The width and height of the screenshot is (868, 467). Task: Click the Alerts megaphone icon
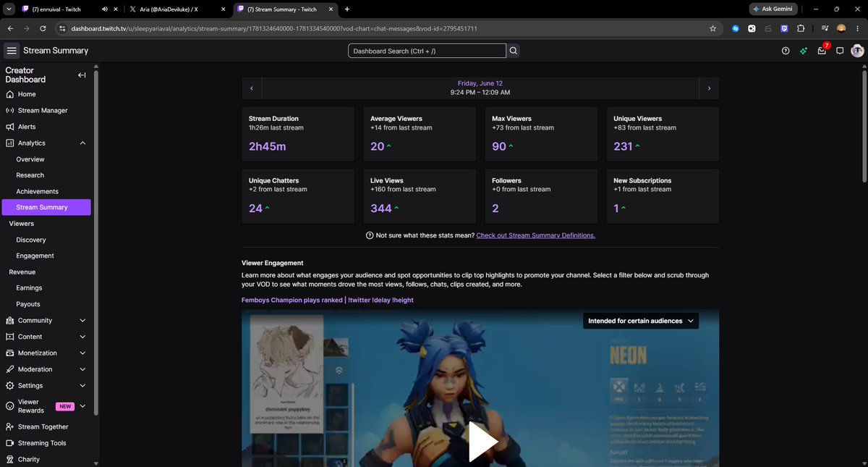[x=10, y=127]
